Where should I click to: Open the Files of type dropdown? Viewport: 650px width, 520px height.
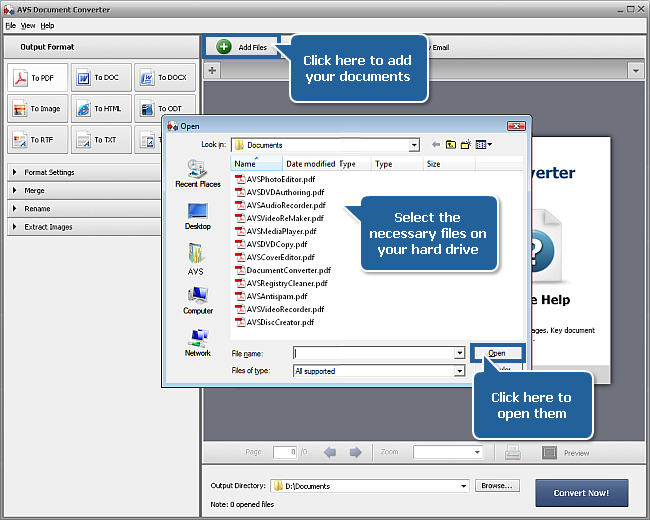click(459, 371)
